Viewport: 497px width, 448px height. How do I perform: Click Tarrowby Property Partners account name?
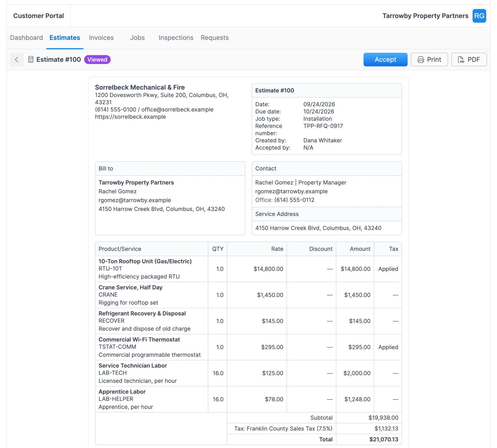click(425, 16)
